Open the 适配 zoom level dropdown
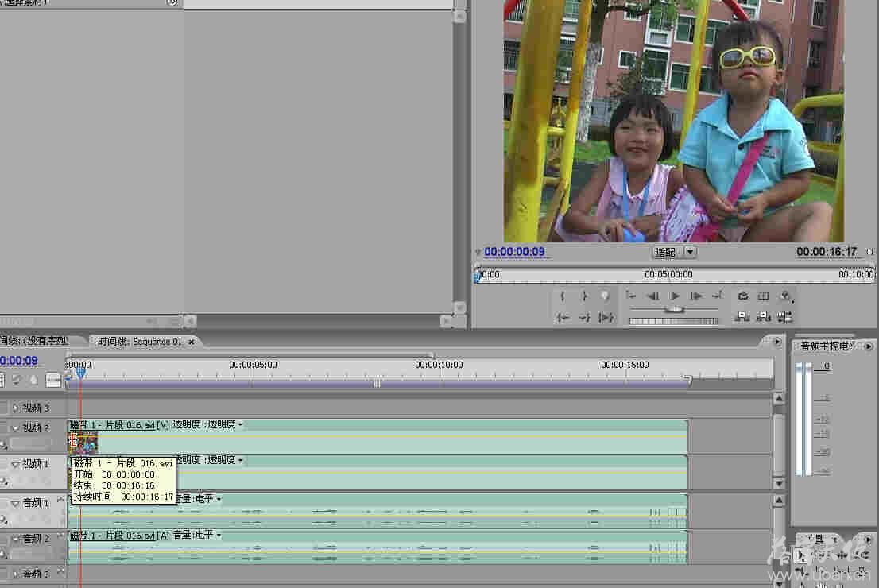 click(675, 253)
